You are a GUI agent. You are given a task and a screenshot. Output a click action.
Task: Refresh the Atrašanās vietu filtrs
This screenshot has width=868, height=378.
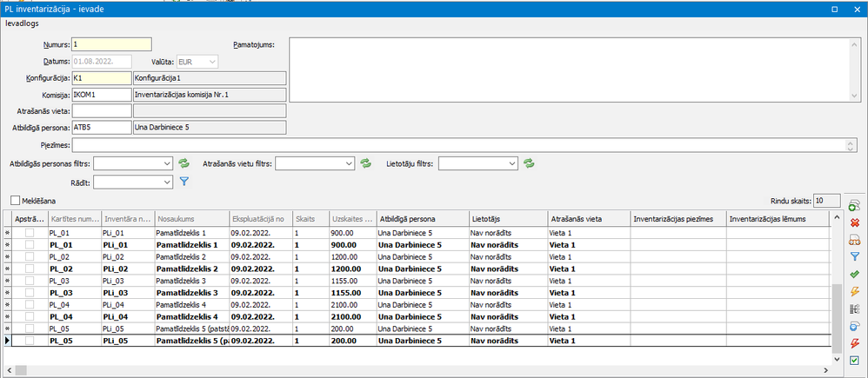366,162
